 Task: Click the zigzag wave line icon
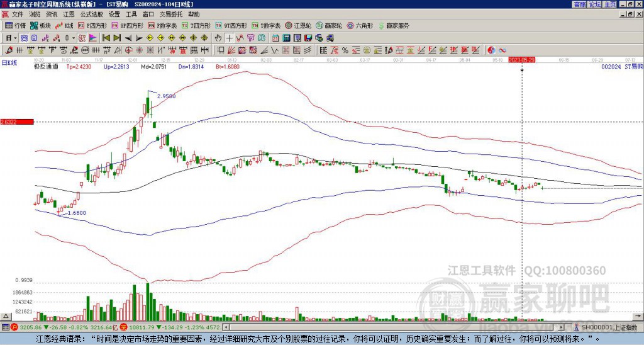274,50
